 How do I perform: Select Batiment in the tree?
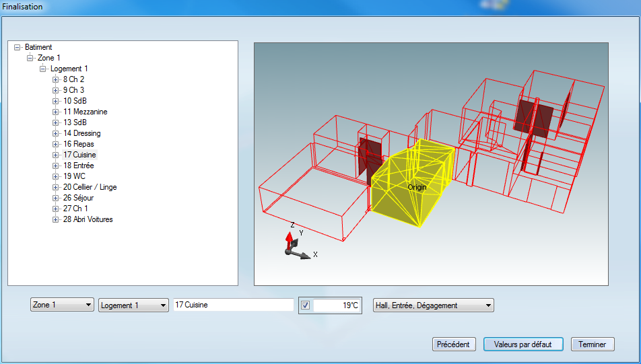tap(38, 47)
